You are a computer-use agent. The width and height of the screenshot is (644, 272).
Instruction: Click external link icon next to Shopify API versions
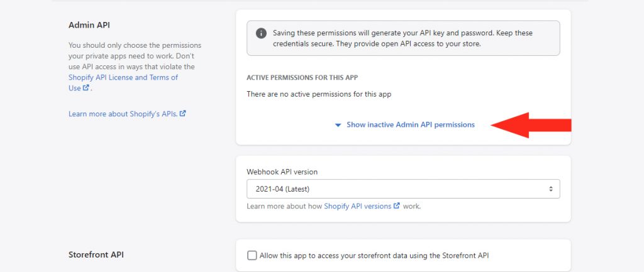click(397, 206)
